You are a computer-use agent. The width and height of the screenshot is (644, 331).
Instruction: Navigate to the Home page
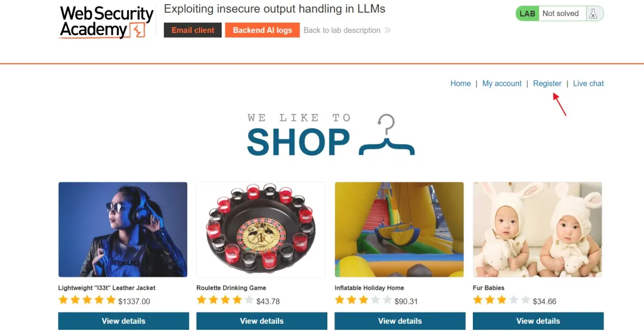click(x=460, y=83)
